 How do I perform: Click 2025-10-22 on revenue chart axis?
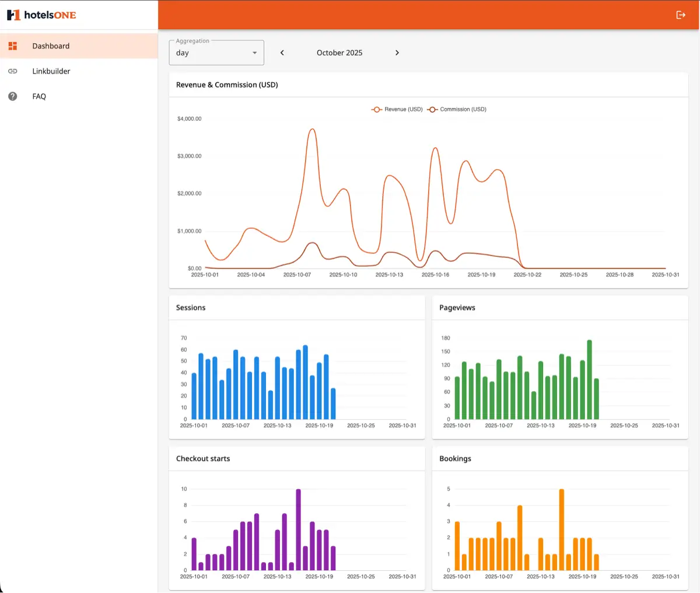click(527, 274)
